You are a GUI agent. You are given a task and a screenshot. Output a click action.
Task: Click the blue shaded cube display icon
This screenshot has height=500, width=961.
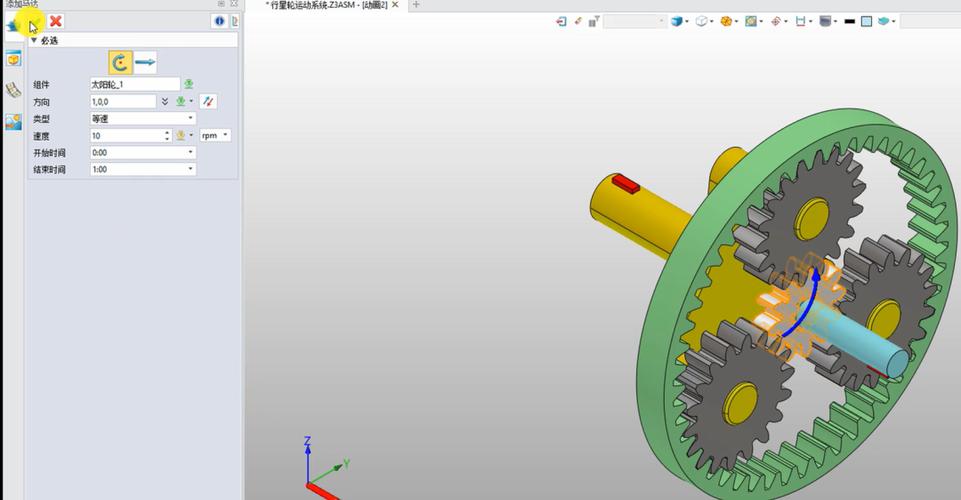tap(677, 21)
